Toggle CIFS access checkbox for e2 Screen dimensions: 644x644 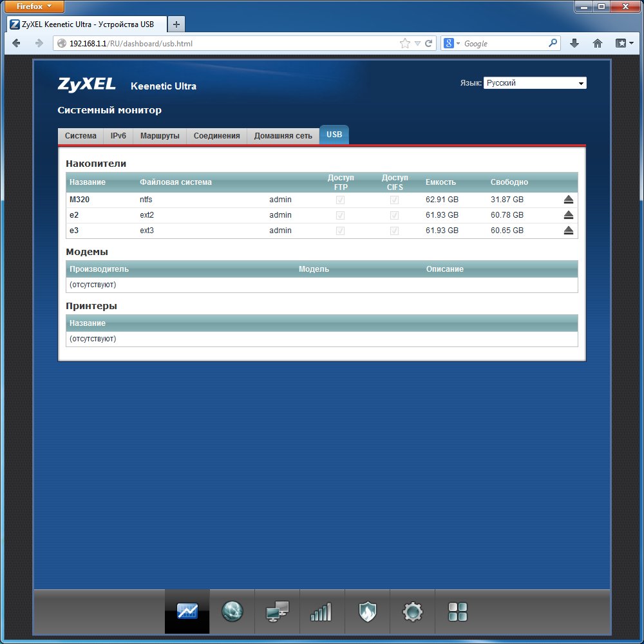[x=394, y=215]
